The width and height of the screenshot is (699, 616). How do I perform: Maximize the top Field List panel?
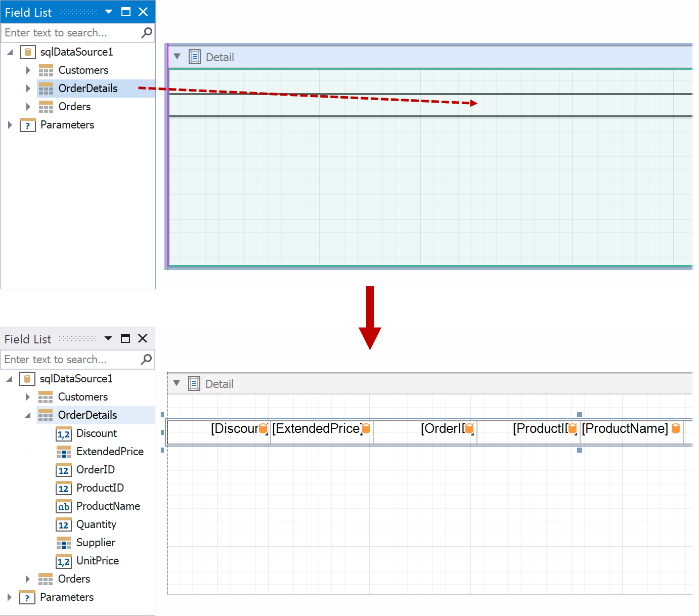(x=126, y=12)
